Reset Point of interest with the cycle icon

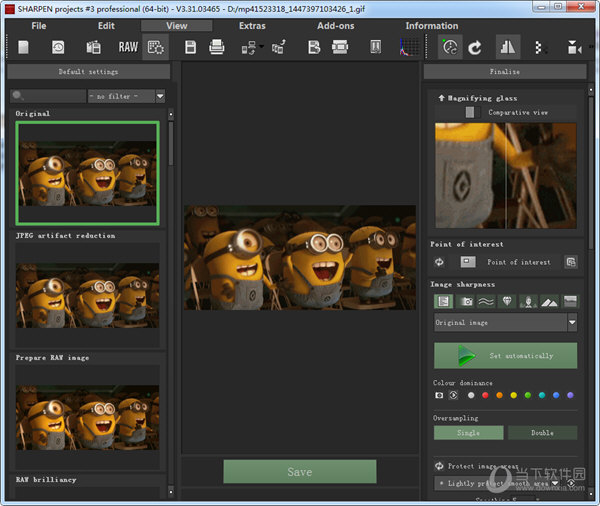pos(439,262)
